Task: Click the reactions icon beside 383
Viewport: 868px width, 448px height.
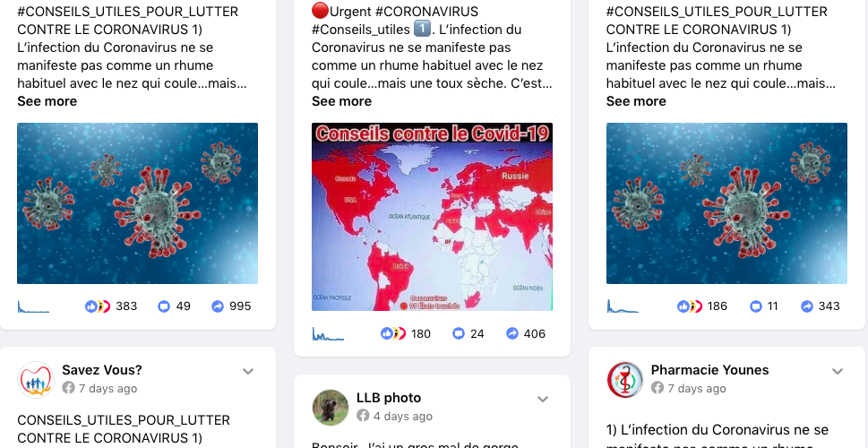Action: (x=98, y=306)
